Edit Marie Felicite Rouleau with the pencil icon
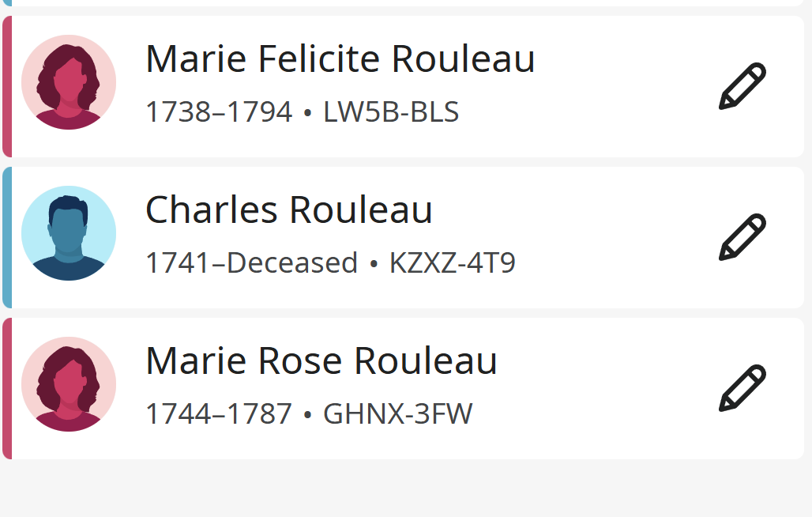This screenshot has width=812, height=517. click(742, 86)
